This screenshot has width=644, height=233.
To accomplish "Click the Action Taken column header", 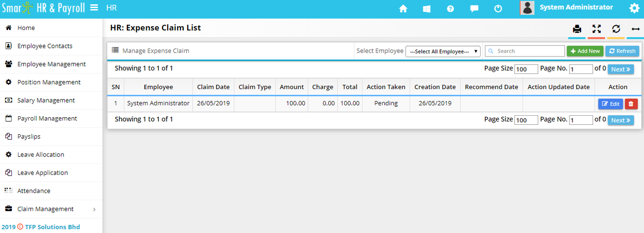I will point(386,87).
